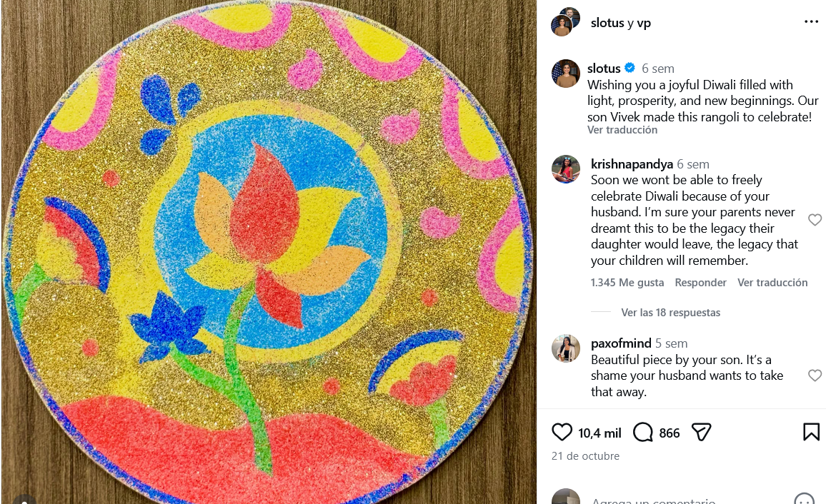This screenshot has height=504, width=826.
Task: Save the post with the bookmark icon
Action: 811,432
